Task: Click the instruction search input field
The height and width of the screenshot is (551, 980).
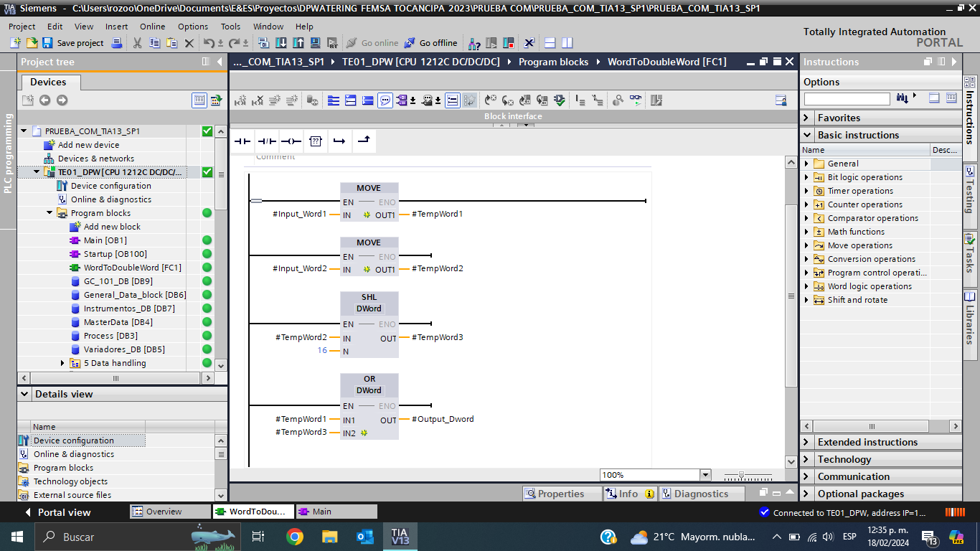Action: (x=847, y=99)
